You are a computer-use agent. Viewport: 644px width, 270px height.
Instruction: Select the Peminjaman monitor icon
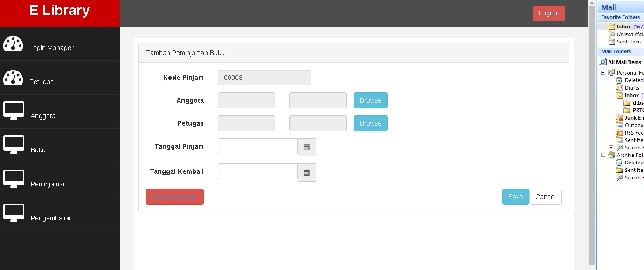coord(14,179)
